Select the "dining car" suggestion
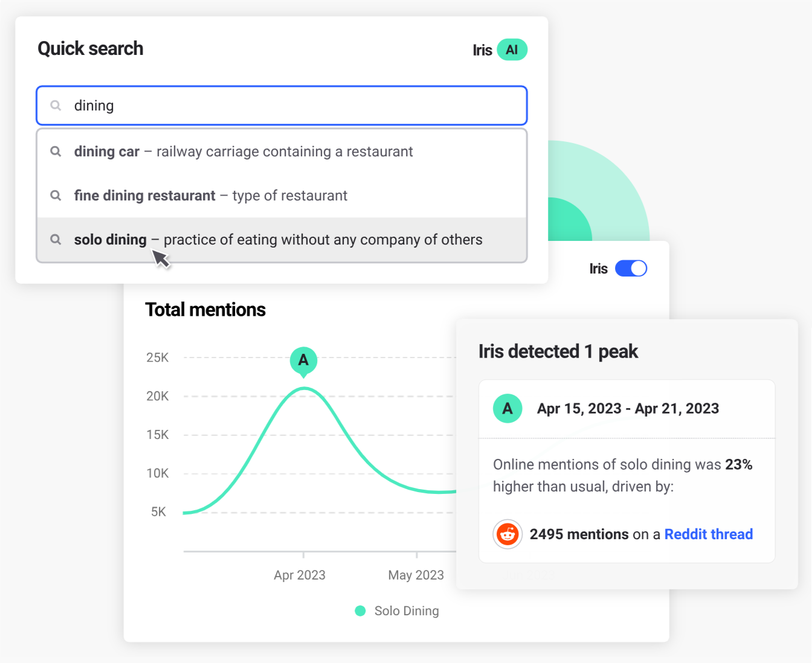The width and height of the screenshot is (812, 663). (x=282, y=152)
